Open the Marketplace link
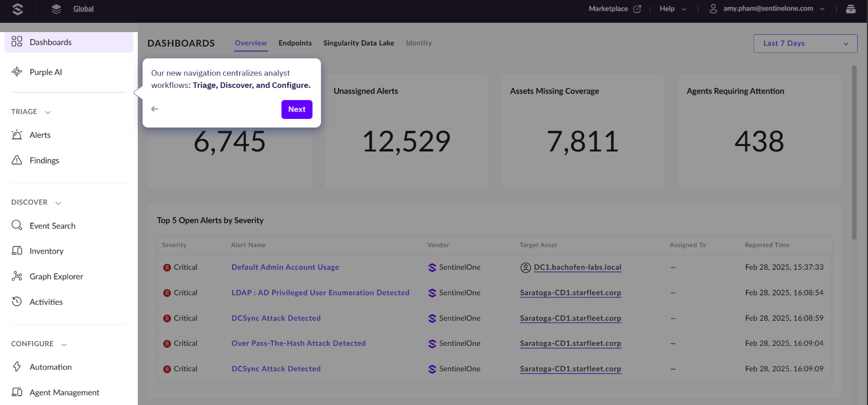 click(x=608, y=9)
